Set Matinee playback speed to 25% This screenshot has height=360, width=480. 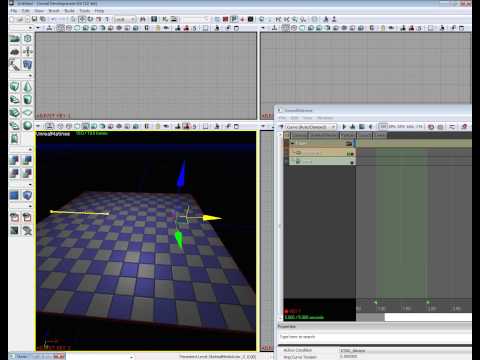coord(410,127)
